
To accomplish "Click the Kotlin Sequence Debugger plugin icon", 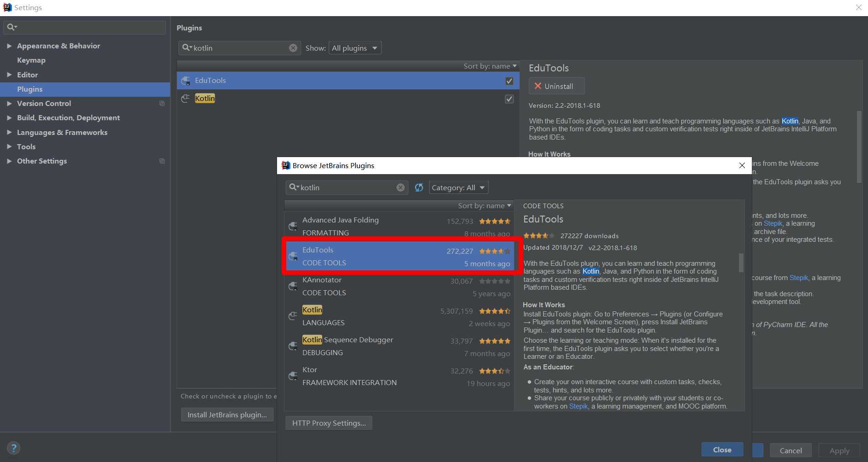I will [293, 346].
